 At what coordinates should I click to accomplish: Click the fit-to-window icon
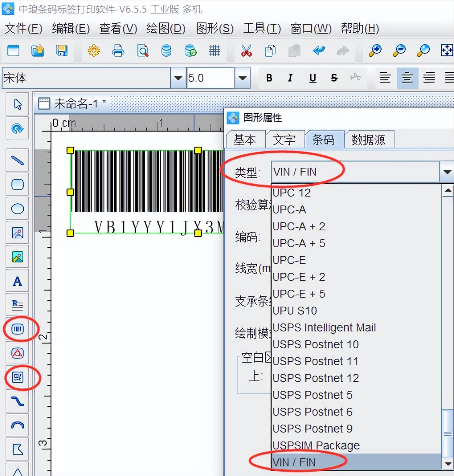pos(447,51)
